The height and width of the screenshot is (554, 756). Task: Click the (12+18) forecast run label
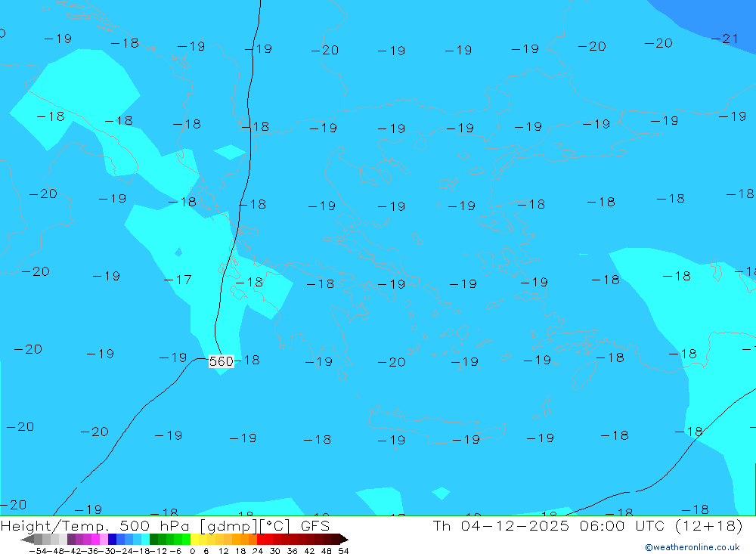coord(709,525)
